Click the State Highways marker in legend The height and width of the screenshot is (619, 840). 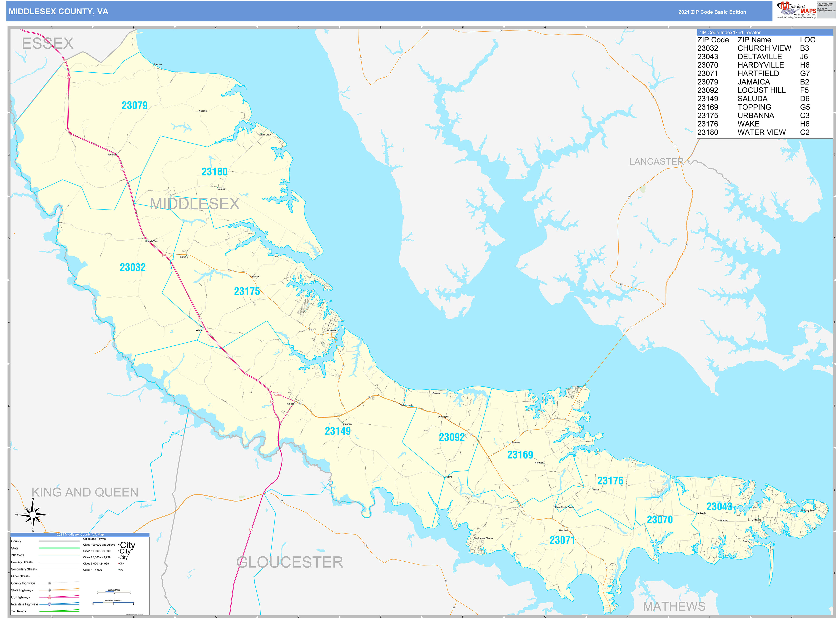tap(50, 590)
